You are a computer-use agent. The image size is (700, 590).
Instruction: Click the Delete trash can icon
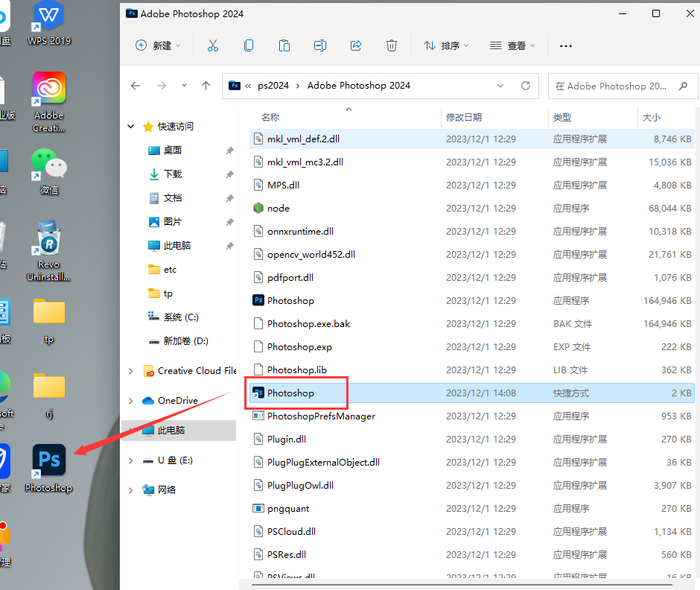point(392,46)
